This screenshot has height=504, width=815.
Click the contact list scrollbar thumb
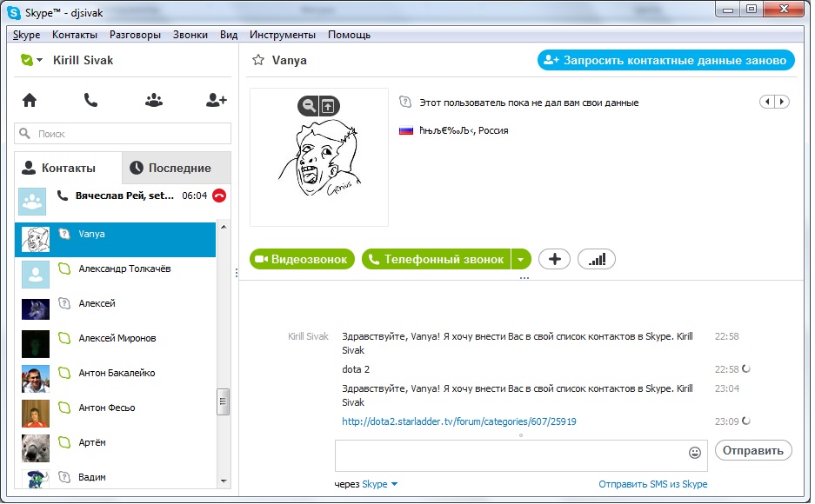click(223, 401)
